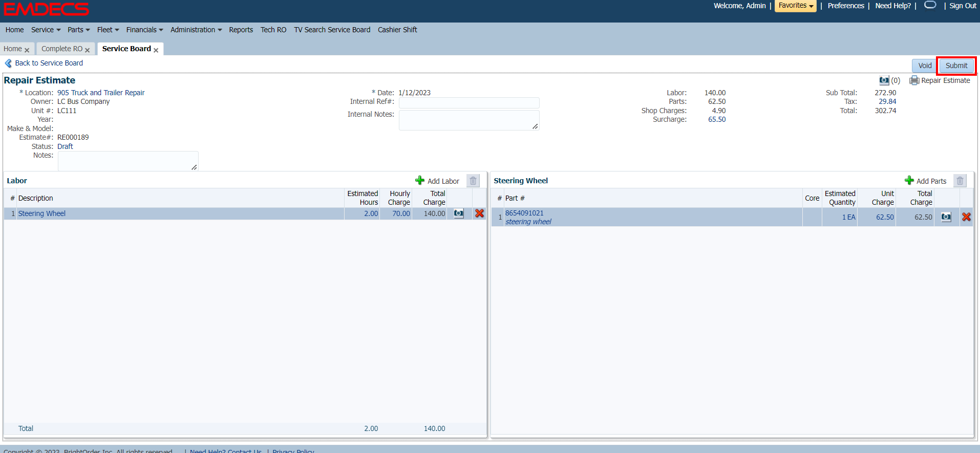Click the photo attachments camera icon near header
The height and width of the screenshot is (453, 980).
[884, 80]
